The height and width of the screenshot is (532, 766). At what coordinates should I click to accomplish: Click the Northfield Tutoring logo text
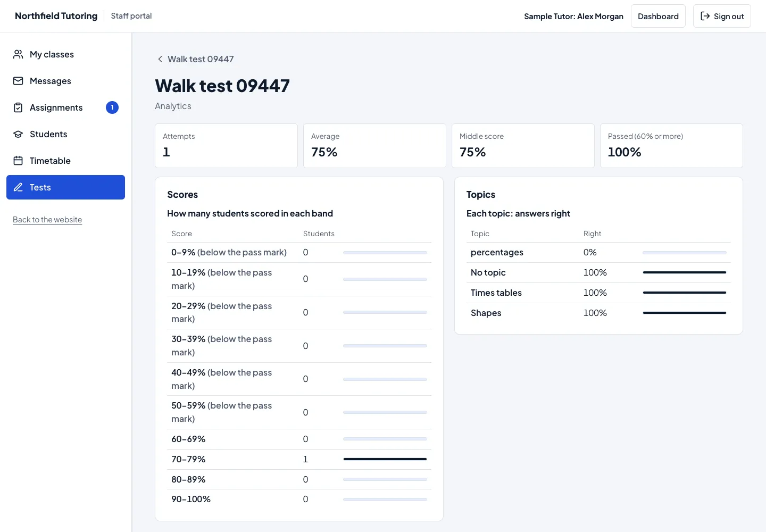tap(56, 16)
